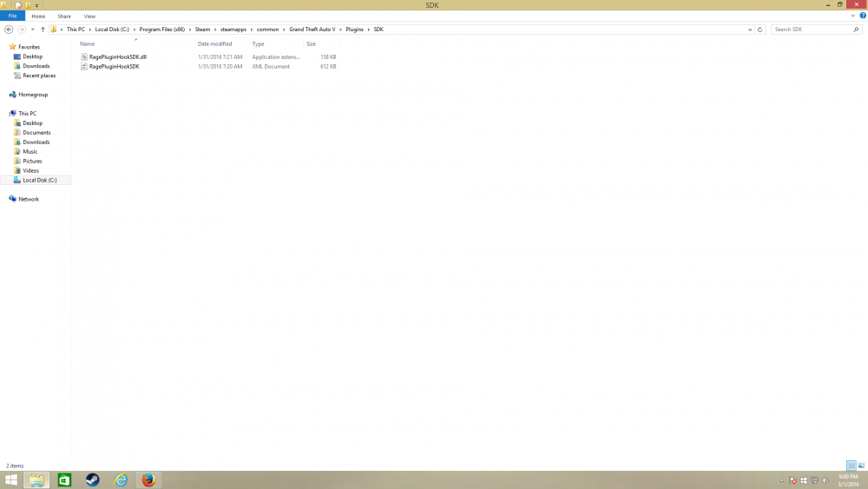Image resolution: width=868 pixels, height=489 pixels.
Task: Open Internet Explorer from taskbar
Action: coord(121,479)
